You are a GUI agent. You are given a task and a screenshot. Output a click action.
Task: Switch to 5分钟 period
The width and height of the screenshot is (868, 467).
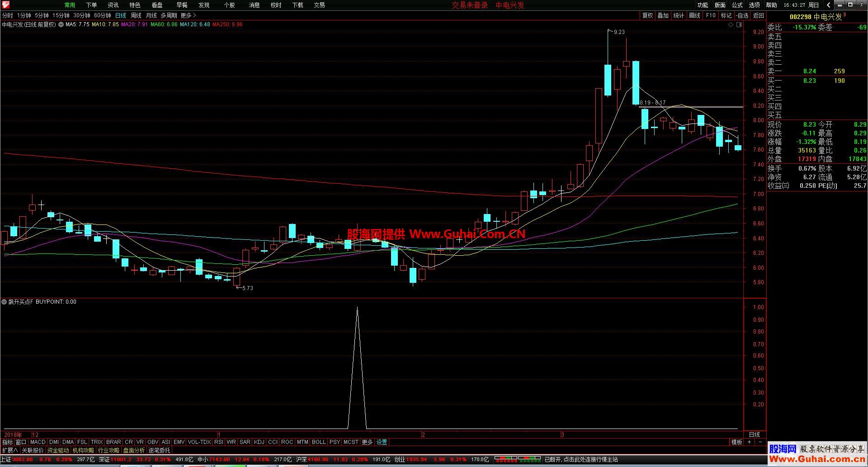pyautogui.click(x=42, y=15)
